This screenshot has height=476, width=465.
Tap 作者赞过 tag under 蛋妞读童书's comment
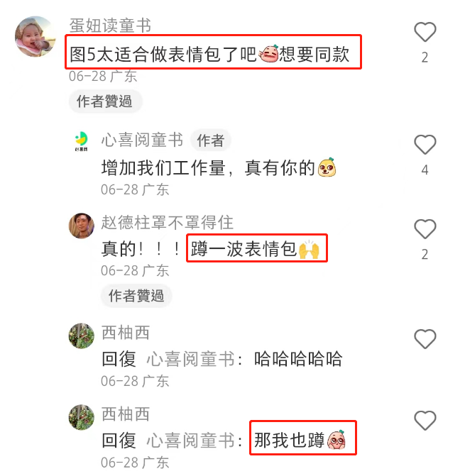[x=105, y=101]
